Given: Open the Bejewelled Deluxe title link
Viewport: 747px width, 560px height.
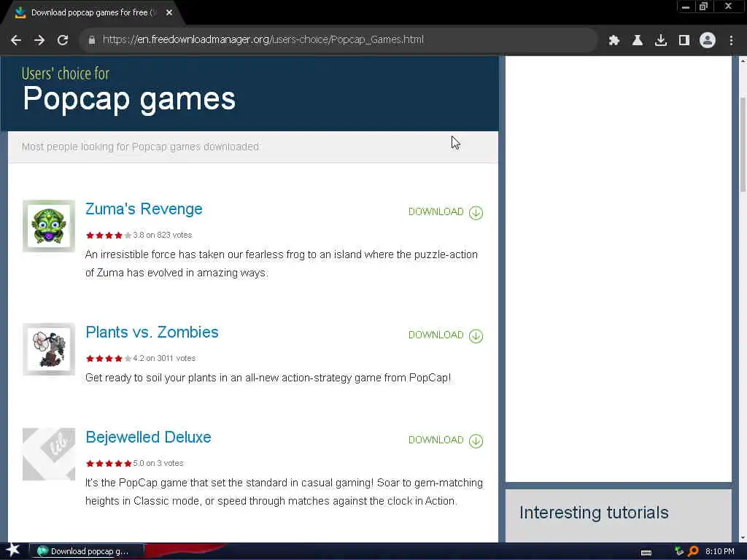Looking at the screenshot, I should [148, 437].
